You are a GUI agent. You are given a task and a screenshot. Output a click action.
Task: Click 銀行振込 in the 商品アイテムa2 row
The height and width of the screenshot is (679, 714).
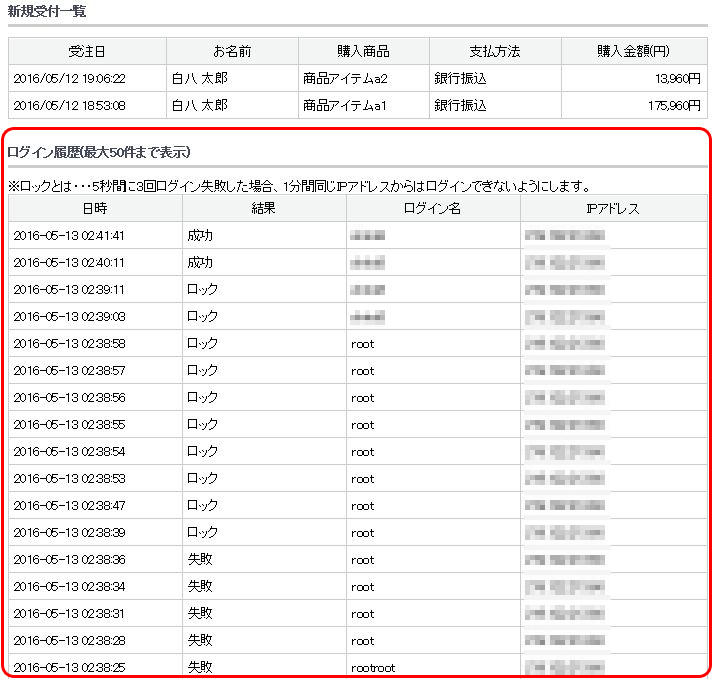click(460, 79)
